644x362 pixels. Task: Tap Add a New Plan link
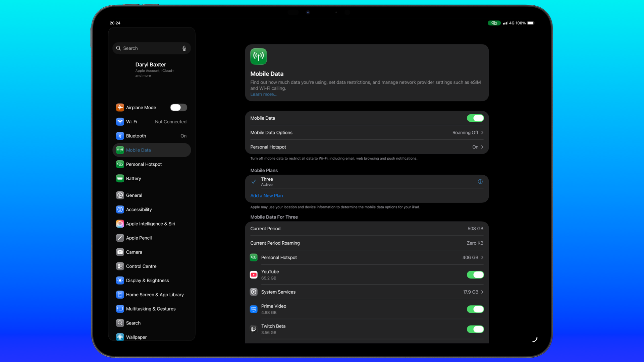[266, 196]
